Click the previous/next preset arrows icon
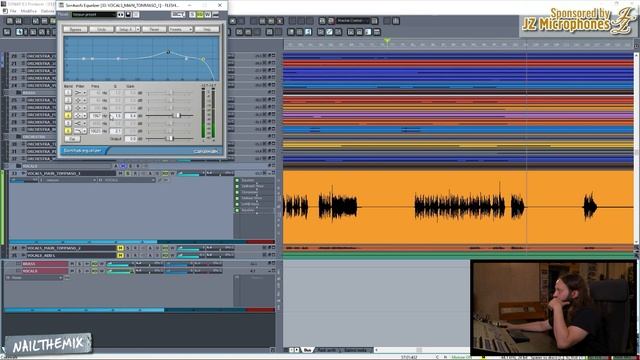640x360 pixels. 121,15
